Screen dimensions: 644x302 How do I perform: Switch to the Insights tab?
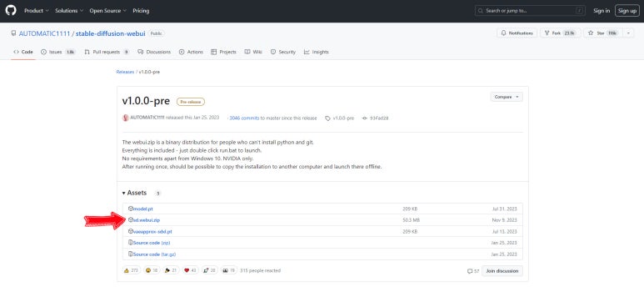click(x=317, y=52)
